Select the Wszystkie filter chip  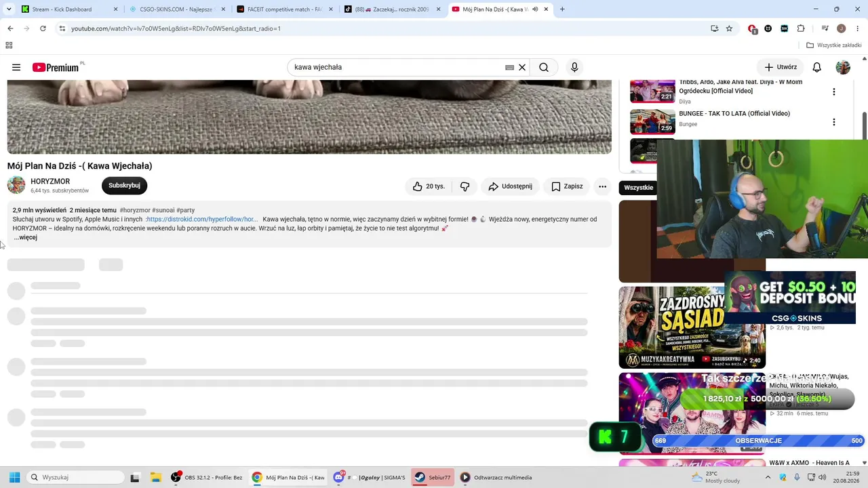coord(638,188)
